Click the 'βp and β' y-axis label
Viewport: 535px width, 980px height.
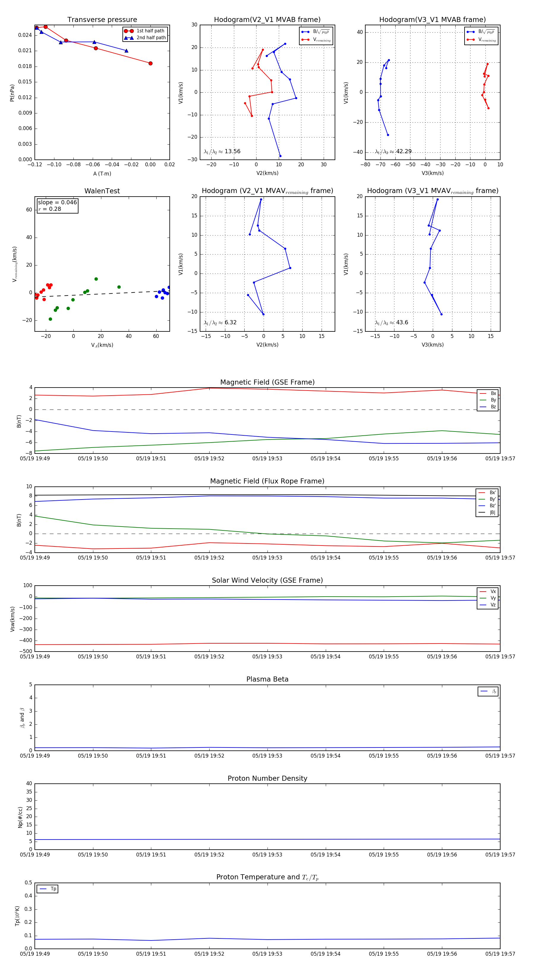(22, 717)
